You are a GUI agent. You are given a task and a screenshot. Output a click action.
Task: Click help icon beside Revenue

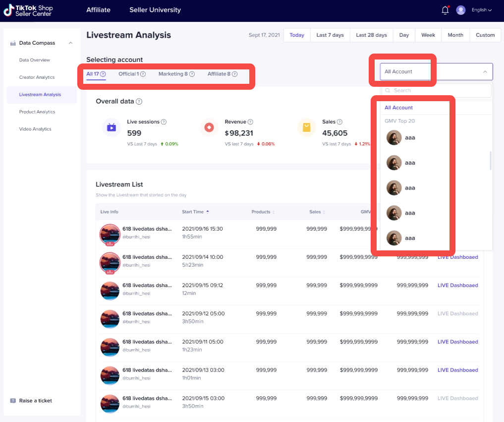click(250, 122)
